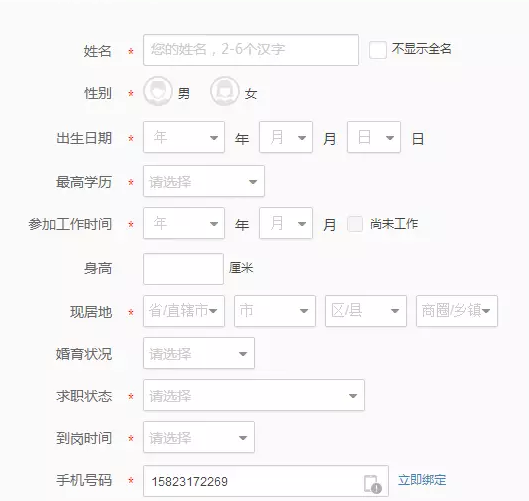Screen dimensions: 529x501
Task: Open the birth year dropdown
Action: [x=184, y=137]
